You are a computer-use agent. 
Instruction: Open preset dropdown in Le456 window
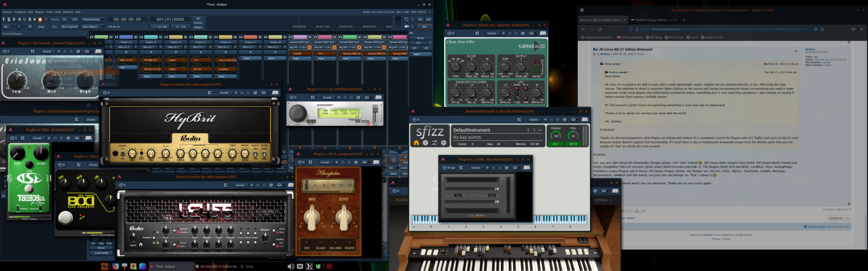(x=241, y=185)
